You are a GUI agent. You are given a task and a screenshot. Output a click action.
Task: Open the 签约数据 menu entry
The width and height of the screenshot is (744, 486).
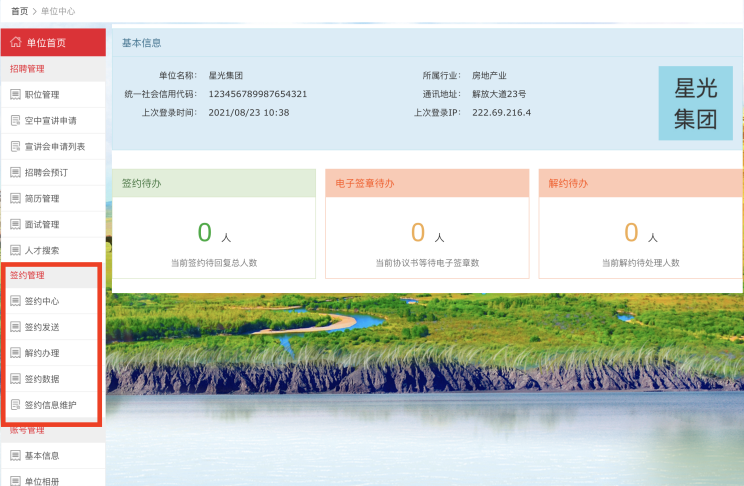click(x=42, y=379)
